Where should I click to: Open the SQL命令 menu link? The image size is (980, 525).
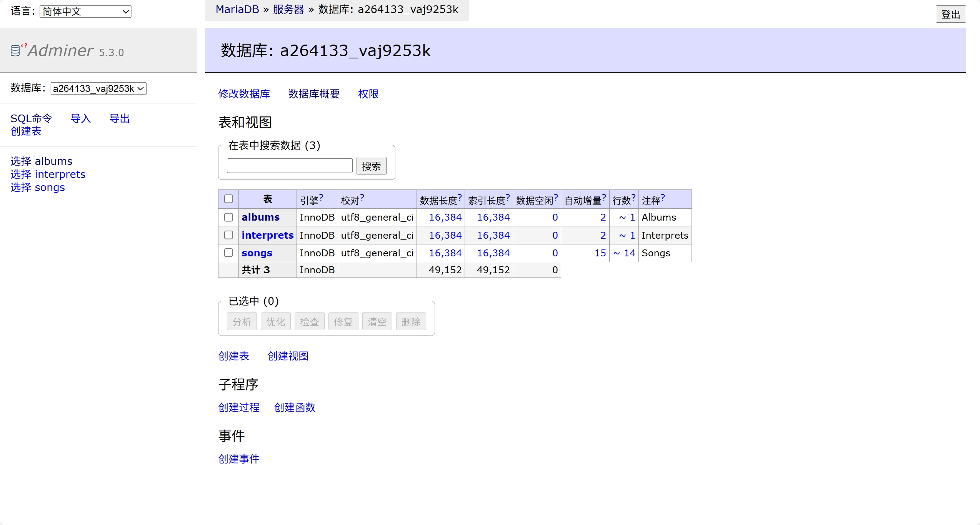point(31,118)
